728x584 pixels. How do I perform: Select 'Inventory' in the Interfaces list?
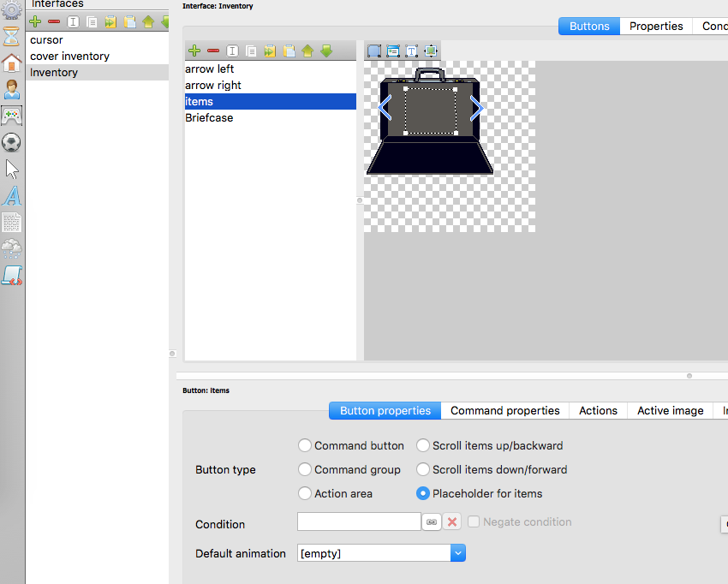(97, 73)
